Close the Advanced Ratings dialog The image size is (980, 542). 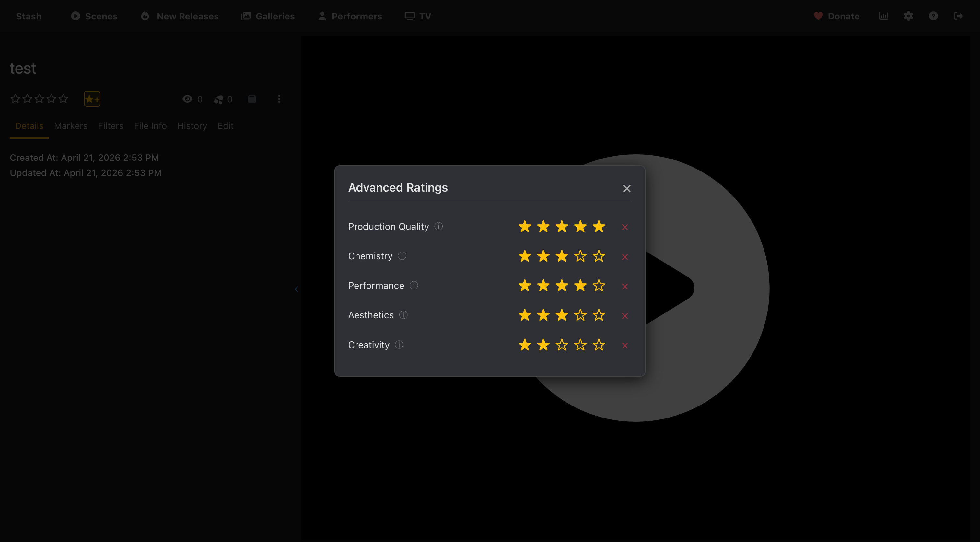click(x=626, y=188)
